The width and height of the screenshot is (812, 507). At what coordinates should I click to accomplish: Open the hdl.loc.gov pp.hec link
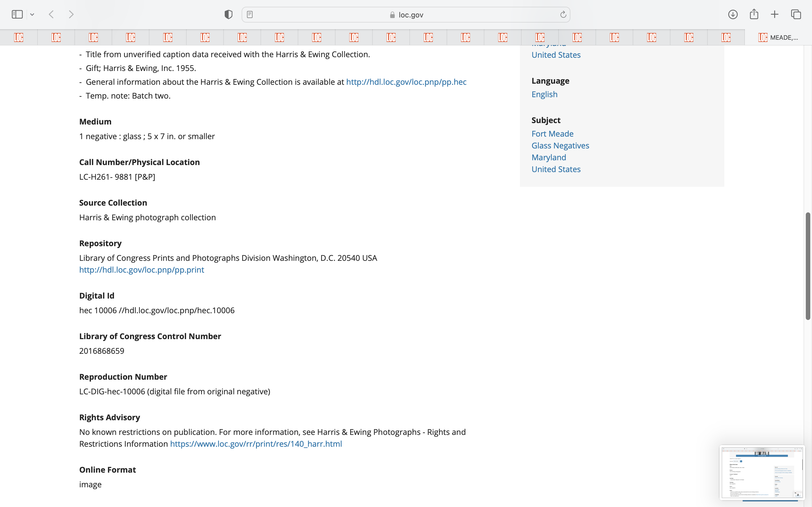tap(406, 82)
